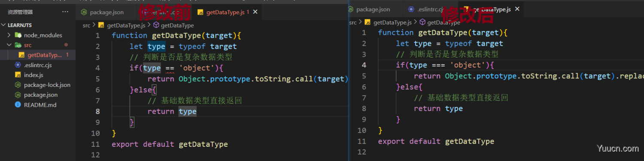Click the src breadcrumb in left editor
This screenshot has height=161, width=644.
point(86,25)
